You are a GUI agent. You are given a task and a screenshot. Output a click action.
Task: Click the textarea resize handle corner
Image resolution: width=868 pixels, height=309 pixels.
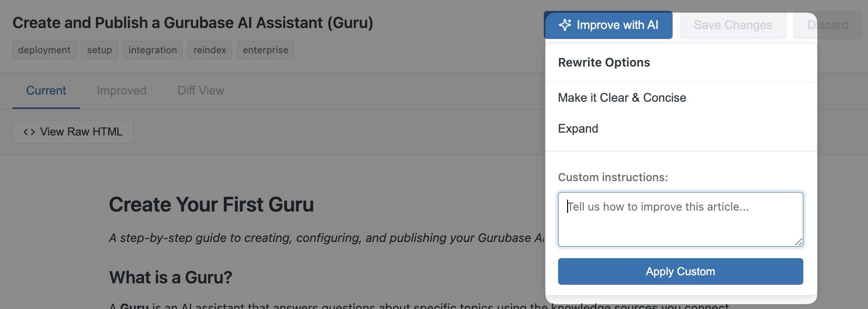click(799, 242)
